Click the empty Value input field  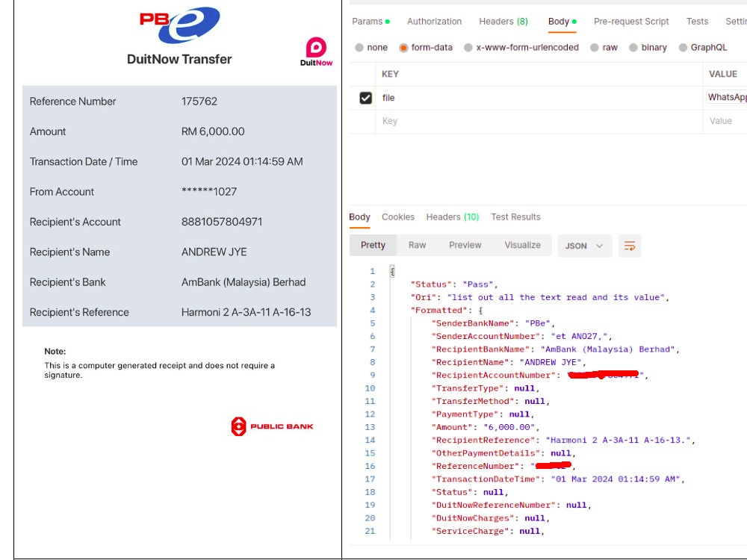pyautogui.click(x=725, y=122)
